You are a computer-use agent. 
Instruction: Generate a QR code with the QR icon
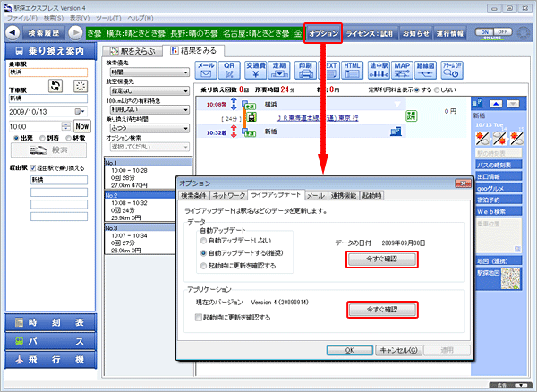[229, 70]
